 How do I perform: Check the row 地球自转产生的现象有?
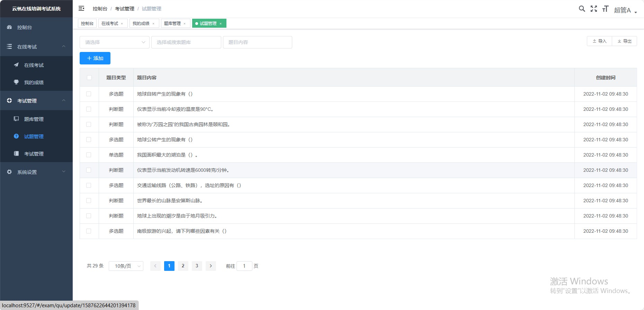pyautogui.click(x=89, y=94)
